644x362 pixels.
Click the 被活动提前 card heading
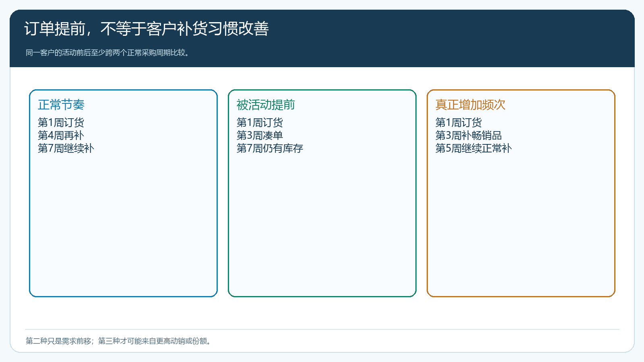pyautogui.click(x=266, y=105)
